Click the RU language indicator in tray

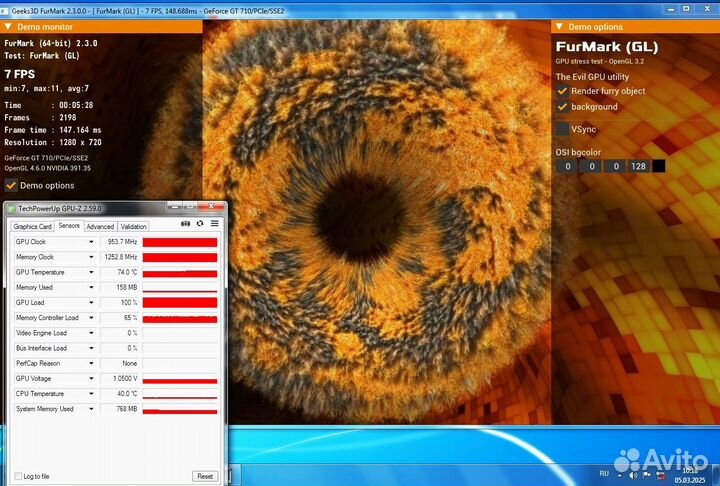603,471
